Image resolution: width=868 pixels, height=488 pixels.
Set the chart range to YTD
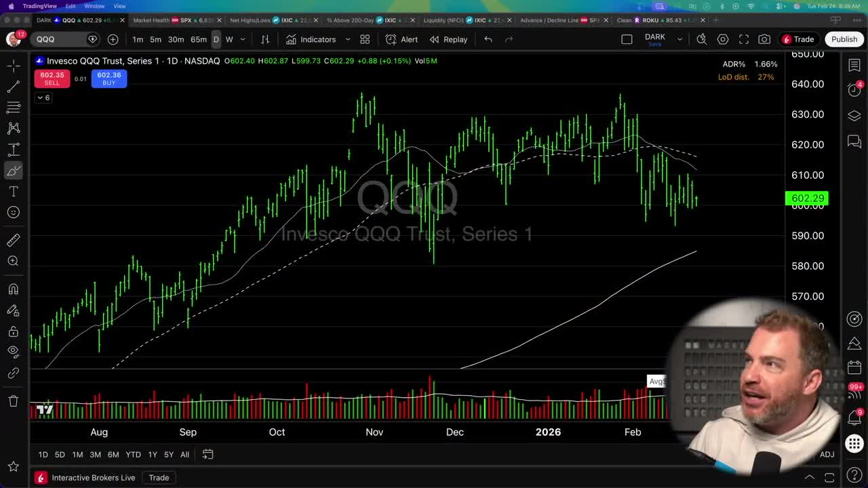pos(133,454)
